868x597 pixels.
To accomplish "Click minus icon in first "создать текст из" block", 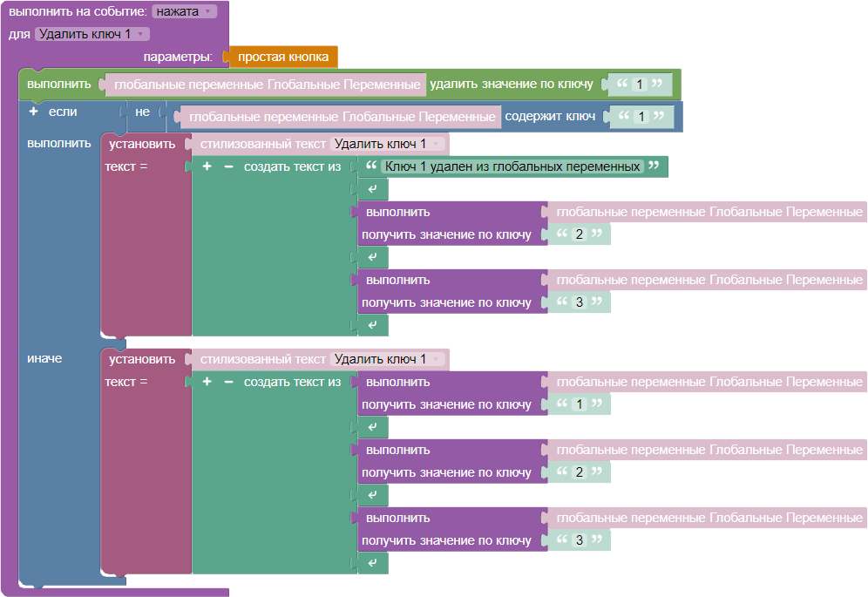I will (x=228, y=166).
